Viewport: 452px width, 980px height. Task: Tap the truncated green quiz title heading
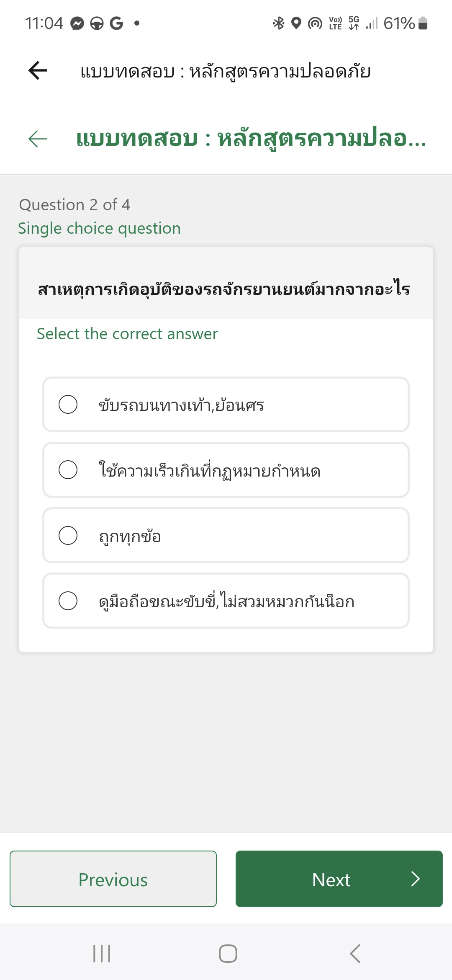coord(251,139)
